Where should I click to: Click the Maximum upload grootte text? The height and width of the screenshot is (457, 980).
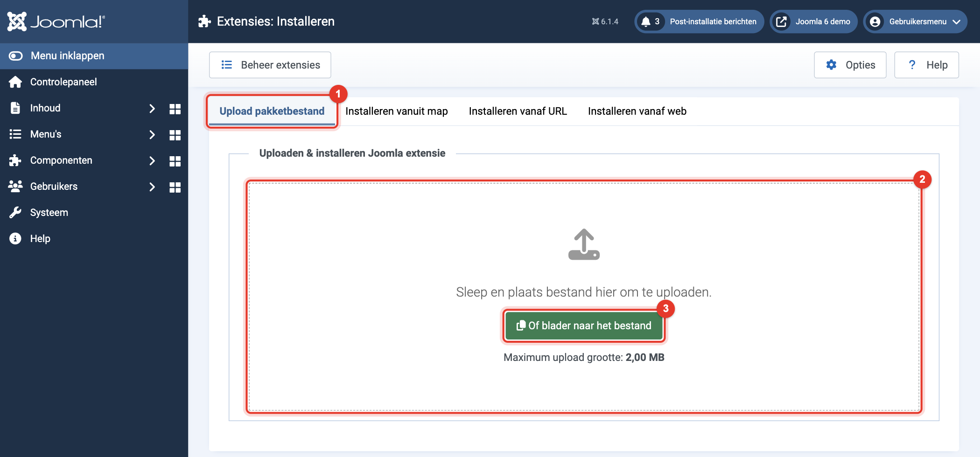[584, 358]
